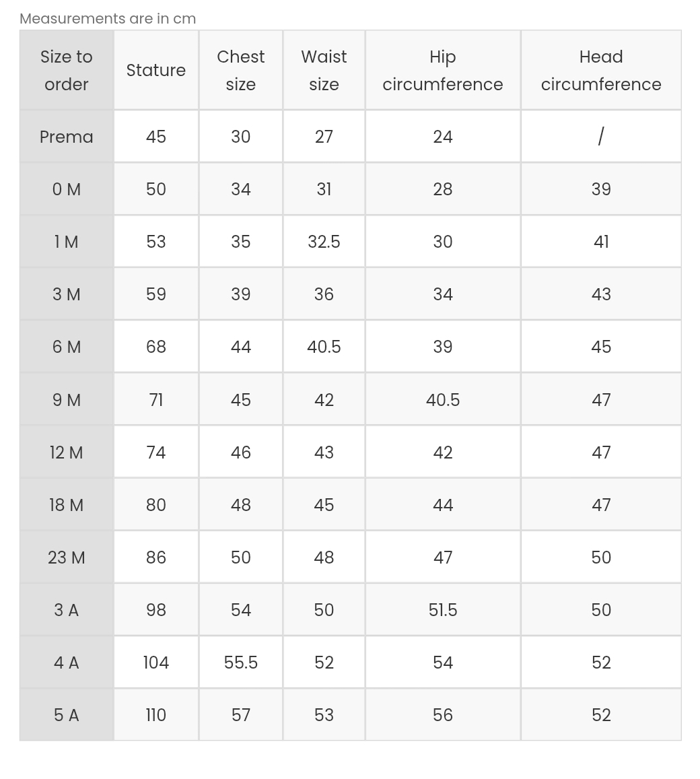Image resolution: width=700 pixels, height=779 pixels.
Task: Click the Hip circumference column header
Action: [443, 70]
